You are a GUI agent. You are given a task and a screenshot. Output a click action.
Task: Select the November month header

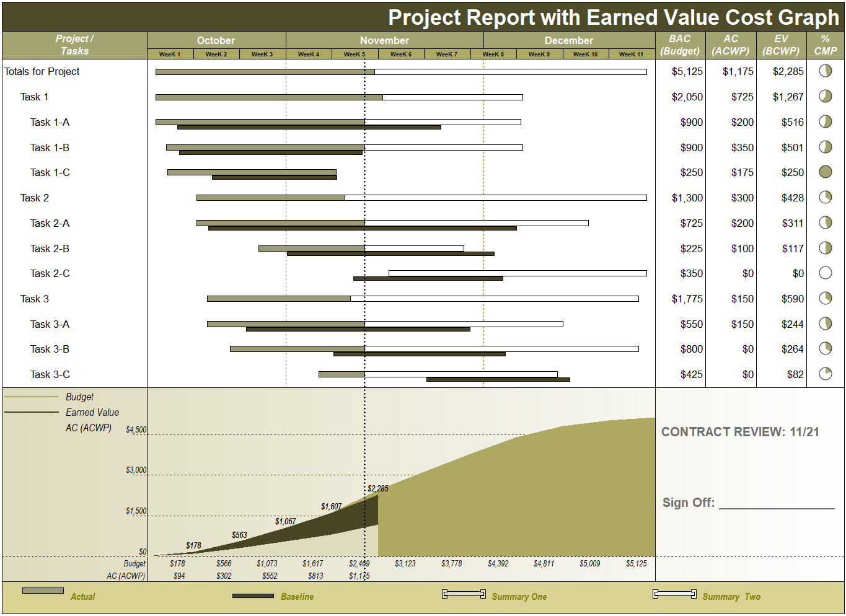384,40
